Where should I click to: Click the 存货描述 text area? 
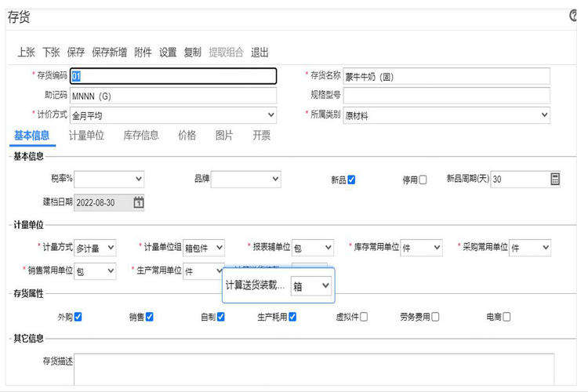pos(314,368)
